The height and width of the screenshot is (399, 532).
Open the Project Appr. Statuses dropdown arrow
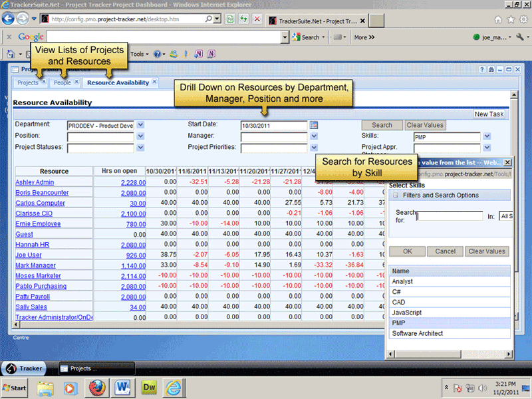click(x=487, y=147)
